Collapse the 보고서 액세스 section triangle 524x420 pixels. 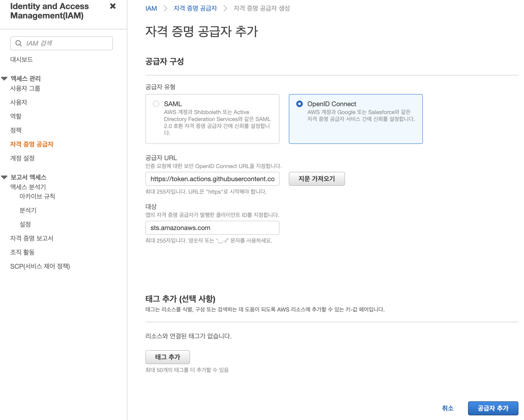click(4, 177)
